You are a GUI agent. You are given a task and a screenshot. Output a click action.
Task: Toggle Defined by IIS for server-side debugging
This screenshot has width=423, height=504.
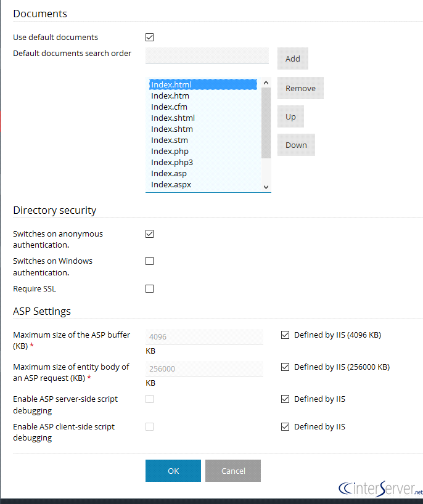285,399
